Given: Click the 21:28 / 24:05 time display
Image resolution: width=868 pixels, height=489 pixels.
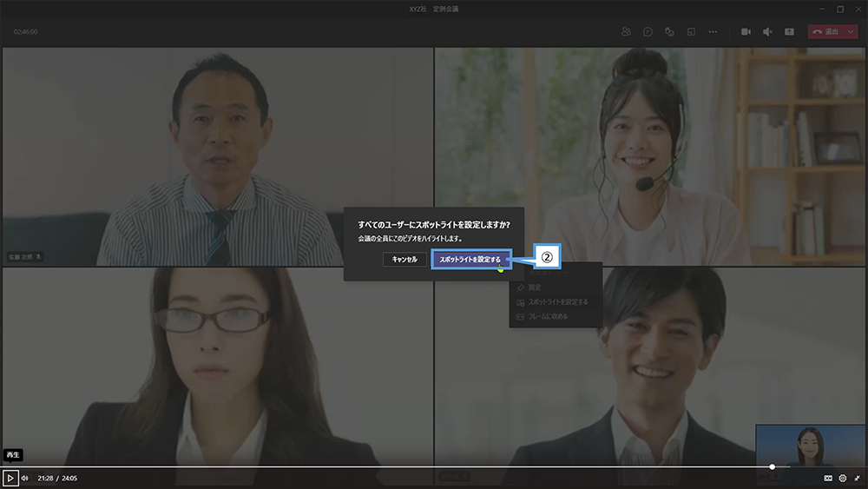Looking at the screenshot, I should 57,478.
